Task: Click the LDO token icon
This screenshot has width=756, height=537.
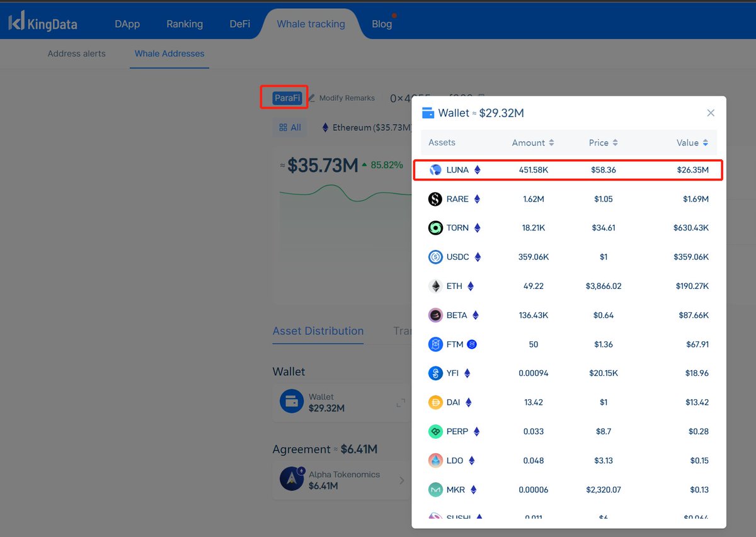Action: [435, 460]
